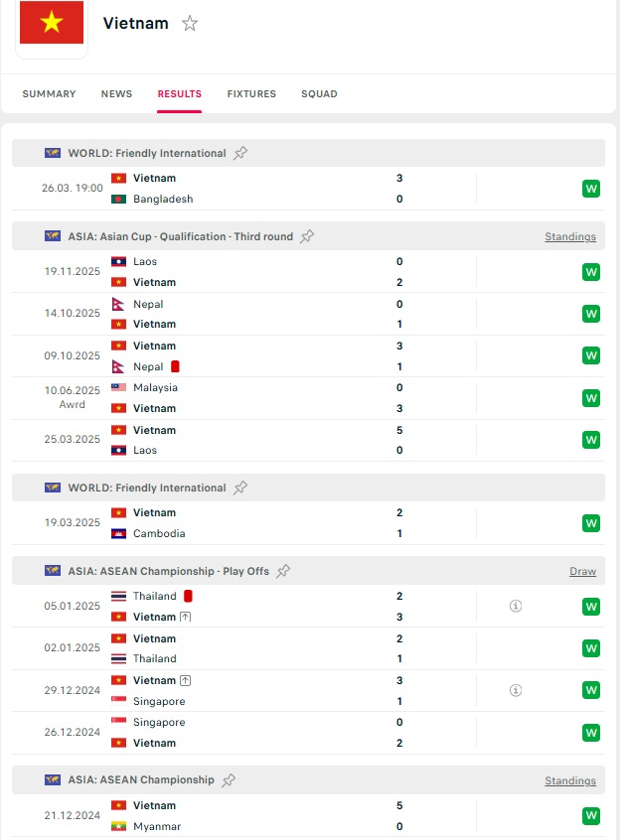The height and width of the screenshot is (840, 620).
Task: Click the W result badge for Vietnam vs Bangladesh
Action: coord(591,188)
